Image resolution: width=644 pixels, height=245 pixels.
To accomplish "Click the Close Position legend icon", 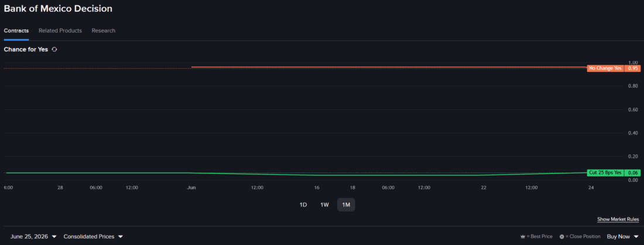I will pyautogui.click(x=561, y=237).
